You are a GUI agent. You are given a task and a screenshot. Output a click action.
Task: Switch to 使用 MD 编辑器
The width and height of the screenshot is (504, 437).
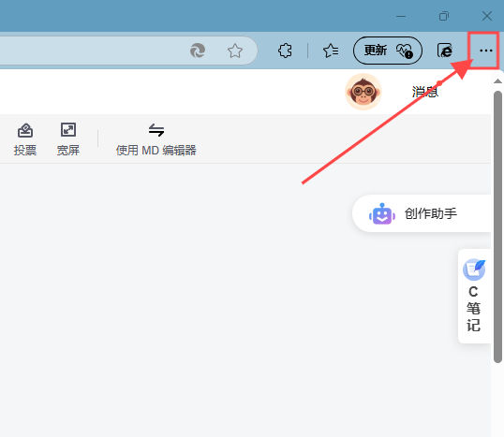point(156,139)
